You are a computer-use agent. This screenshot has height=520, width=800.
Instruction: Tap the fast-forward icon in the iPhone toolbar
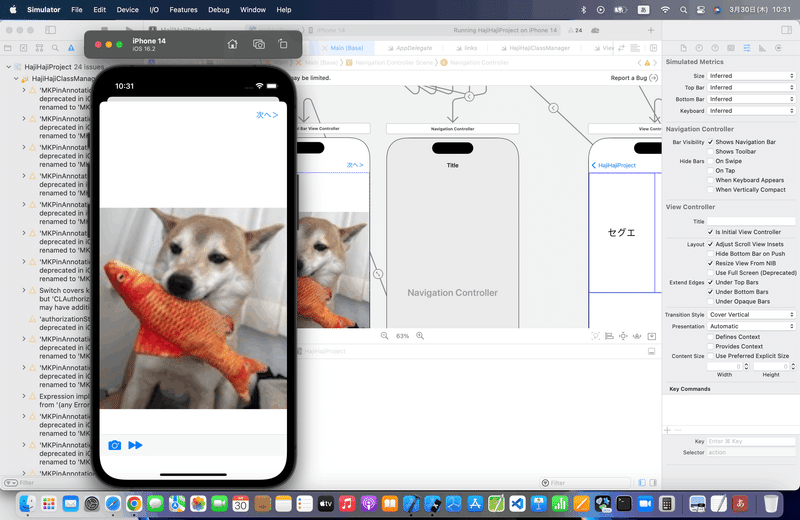pyautogui.click(x=135, y=445)
